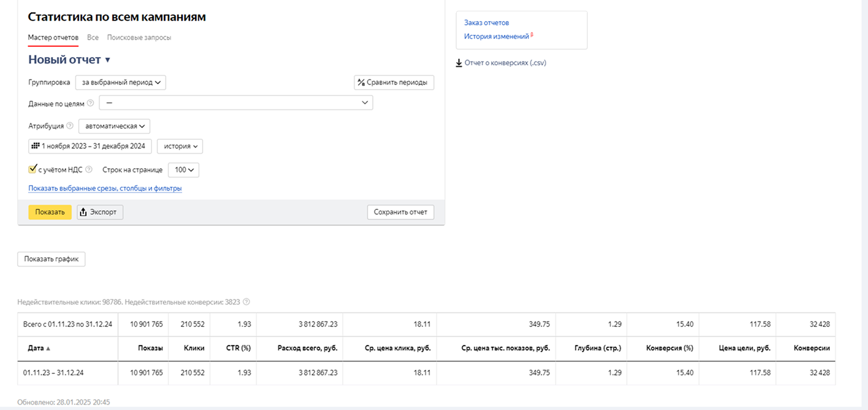Screen dimensions: 868x410
Task: Click Ср. цена тыс. показов, руб. header
Action: coord(506,348)
